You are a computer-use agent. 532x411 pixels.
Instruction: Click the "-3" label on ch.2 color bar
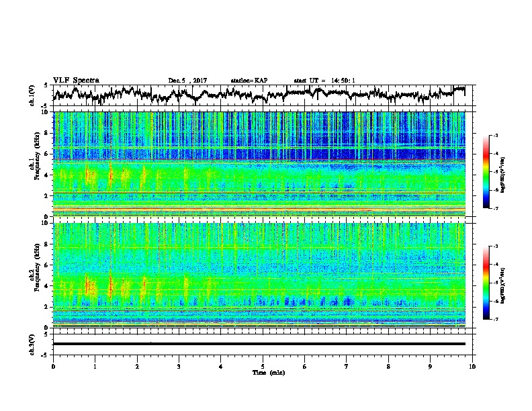point(495,246)
